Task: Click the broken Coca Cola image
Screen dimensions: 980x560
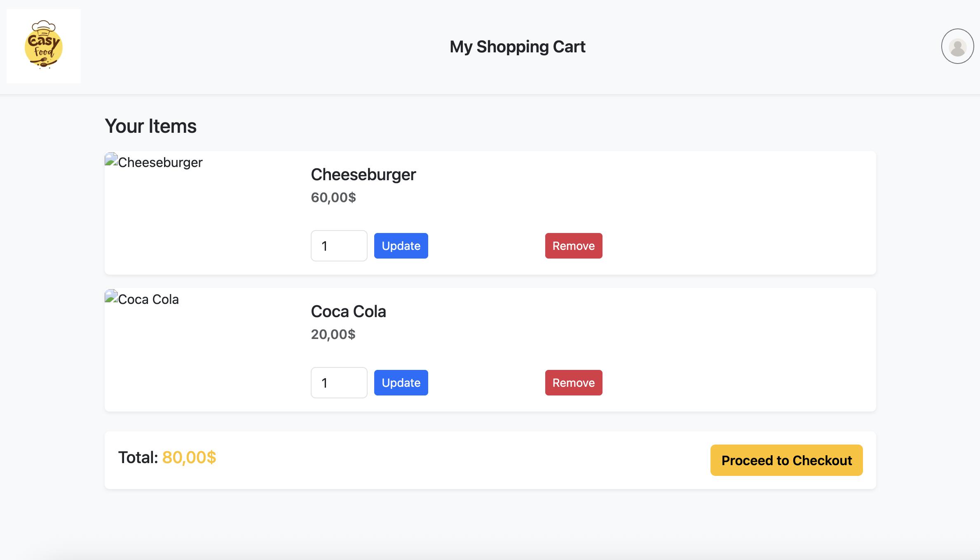Action: (142, 299)
